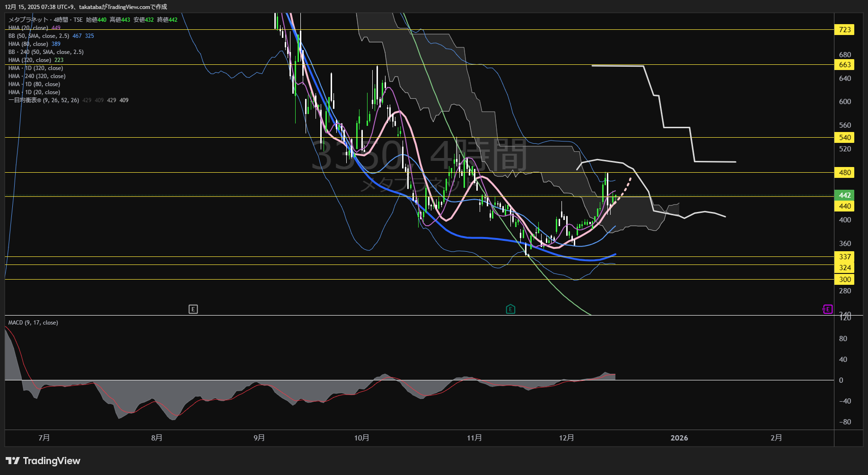Image resolution: width=868 pixels, height=475 pixels.
Task: Open the HMA · 1D (80, close) legend entry
Action: click(34, 84)
